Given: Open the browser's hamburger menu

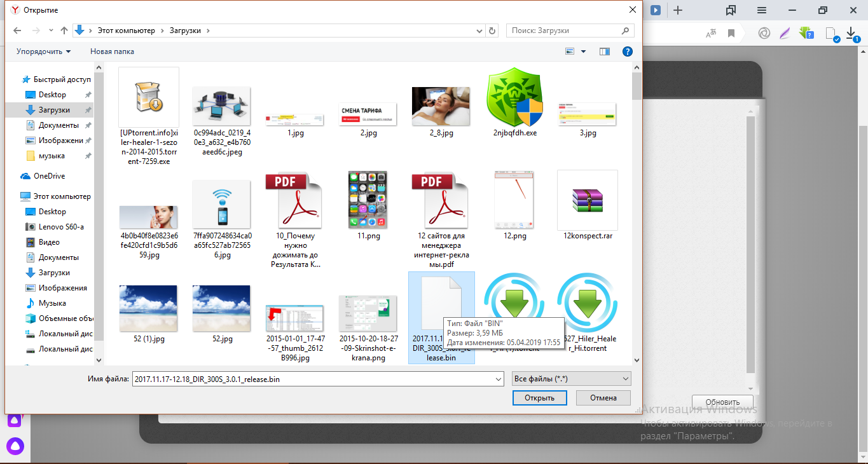Looking at the screenshot, I should (762, 10).
